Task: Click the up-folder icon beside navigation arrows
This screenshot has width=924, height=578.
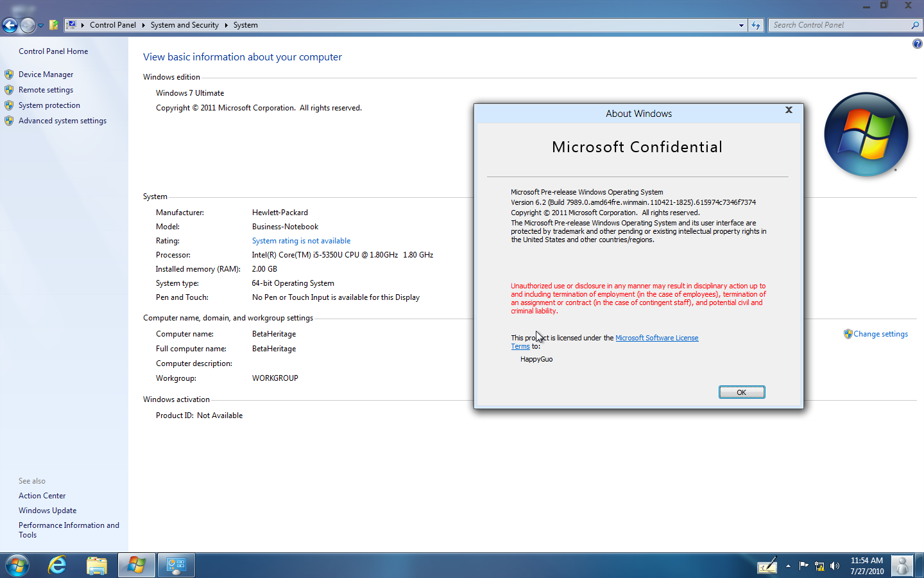Action: coord(54,25)
